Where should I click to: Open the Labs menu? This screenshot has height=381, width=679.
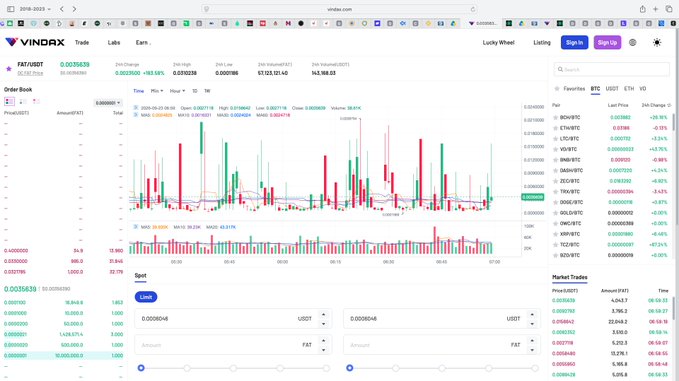pos(114,42)
